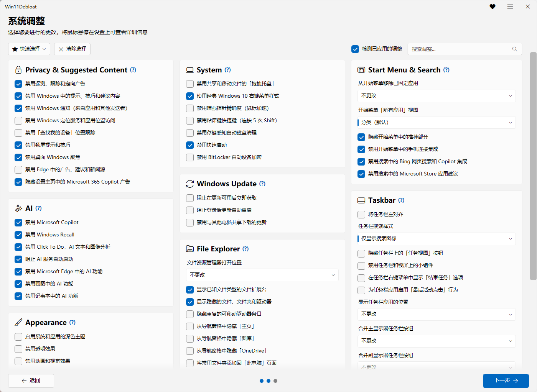
Task: Click the search magnifier icon
Action: coord(515,49)
